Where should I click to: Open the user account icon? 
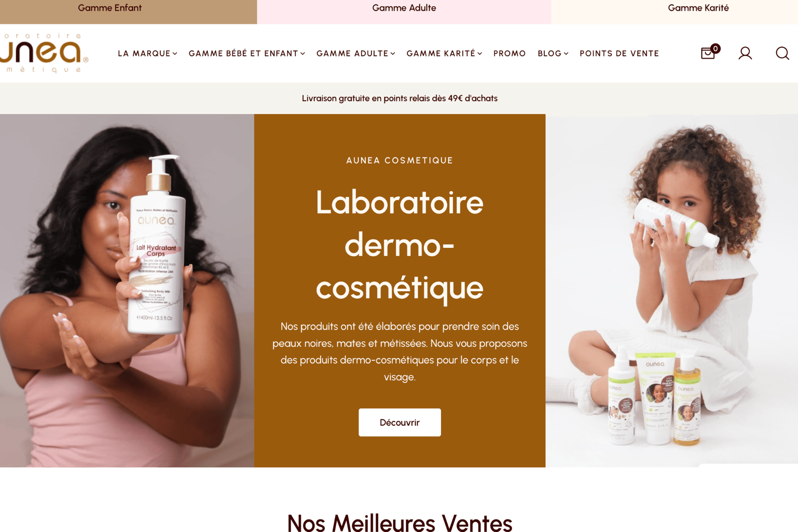pyautogui.click(x=745, y=53)
